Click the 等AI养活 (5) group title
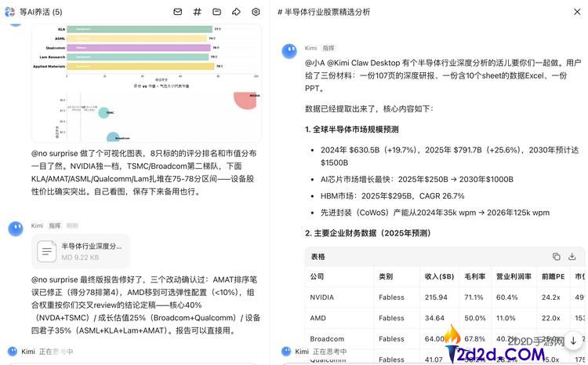Viewport: 588px width, 365px height. (x=41, y=12)
